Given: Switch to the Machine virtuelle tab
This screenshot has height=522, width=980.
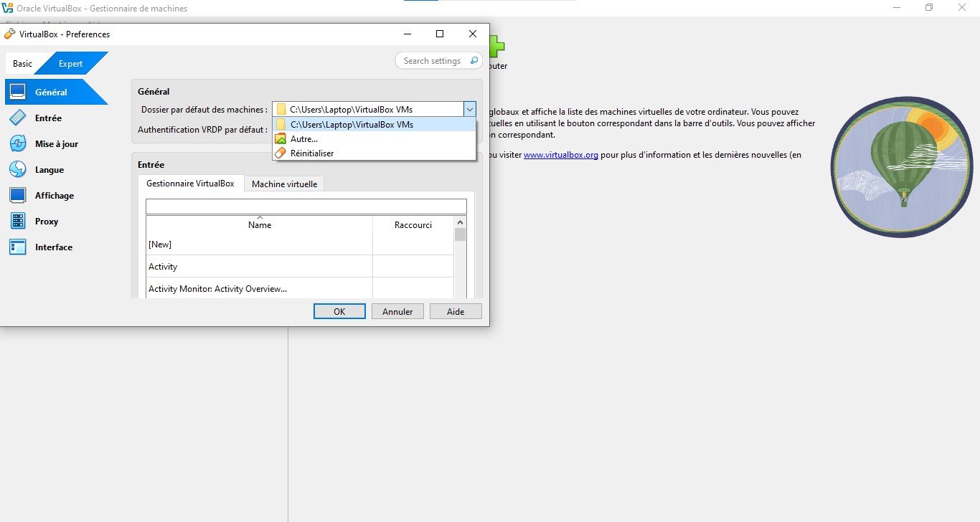Looking at the screenshot, I should tap(284, 184).
